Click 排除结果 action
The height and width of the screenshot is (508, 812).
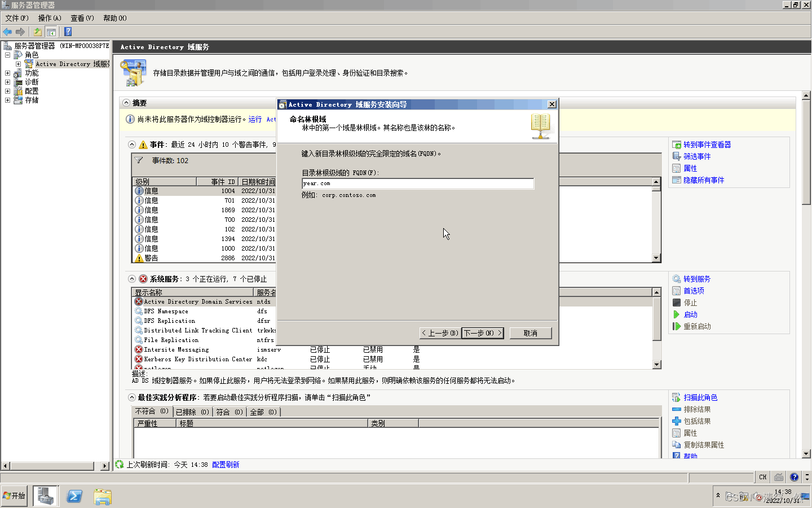[x=697, y=409]
